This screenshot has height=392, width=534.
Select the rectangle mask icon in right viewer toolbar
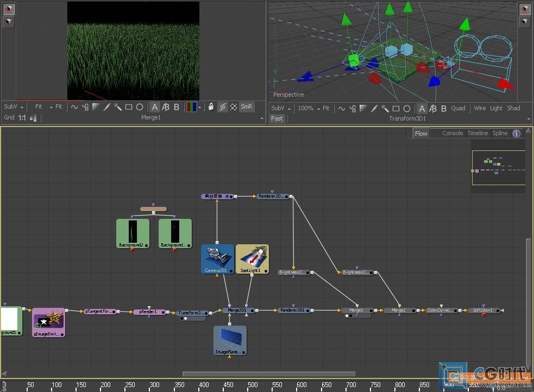(x=396, y=109)
